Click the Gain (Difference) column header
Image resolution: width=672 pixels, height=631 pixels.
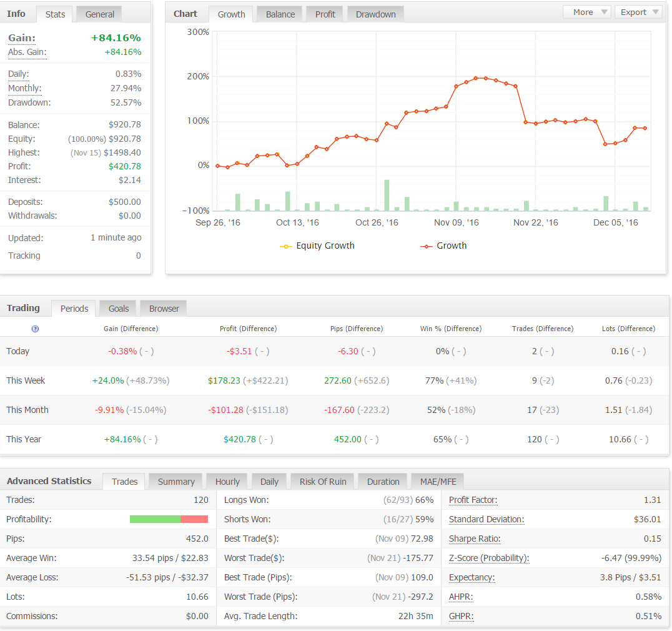[x=131, y=329]
